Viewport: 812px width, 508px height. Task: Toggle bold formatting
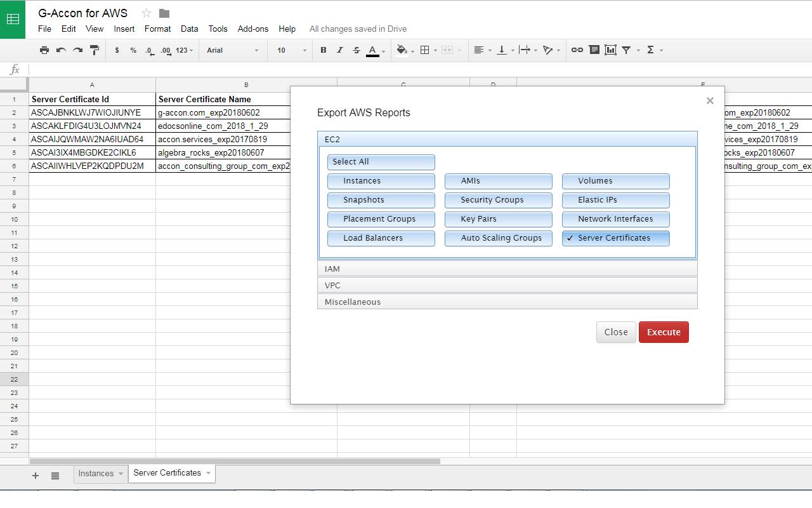point(324,50)
